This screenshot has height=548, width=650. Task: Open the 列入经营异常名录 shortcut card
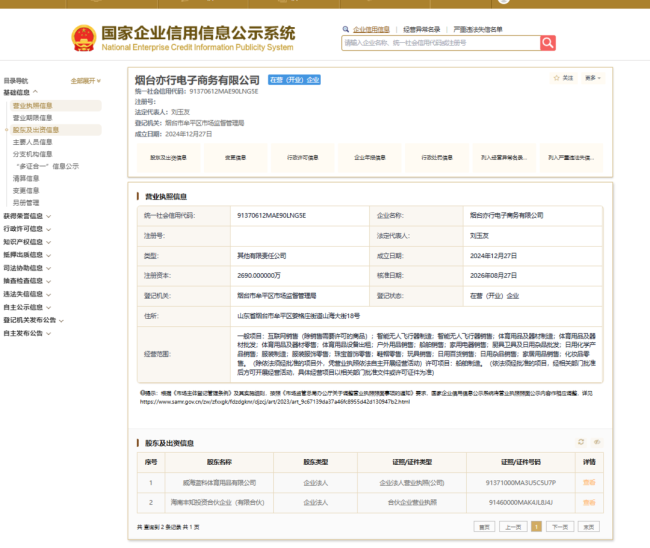(x=504, y=158)
